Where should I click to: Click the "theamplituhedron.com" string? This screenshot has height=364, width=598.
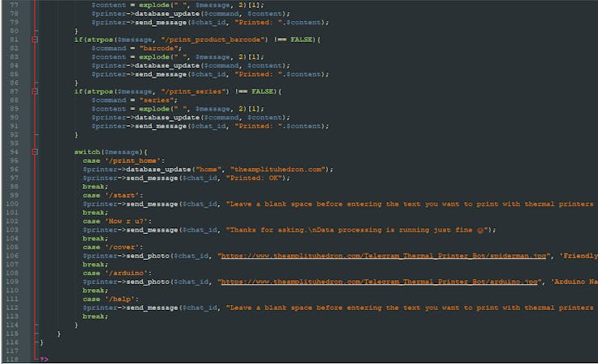point(280,169)
